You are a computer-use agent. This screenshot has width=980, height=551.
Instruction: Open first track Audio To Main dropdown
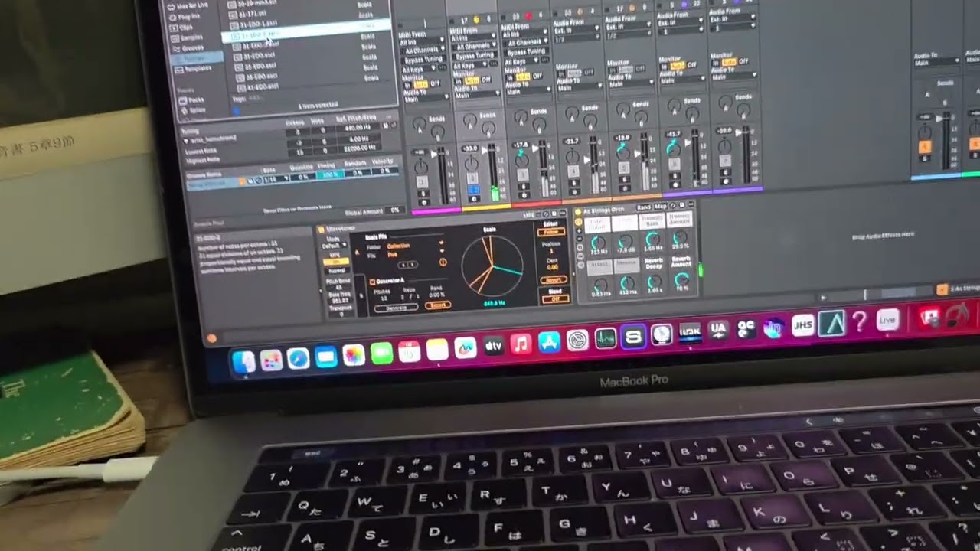425,98
